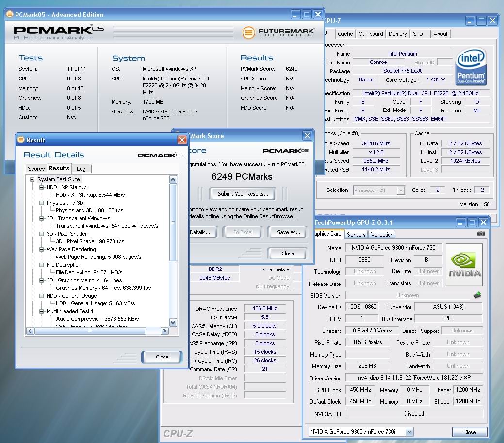The width and height of the screenshot is (504, 443).
Task: Collapse the System Test Suite node
Action: [32, 180]
